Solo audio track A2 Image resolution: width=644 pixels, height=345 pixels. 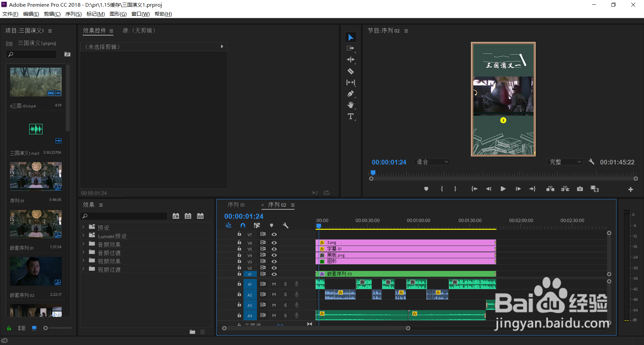click(x=285, y=295)
